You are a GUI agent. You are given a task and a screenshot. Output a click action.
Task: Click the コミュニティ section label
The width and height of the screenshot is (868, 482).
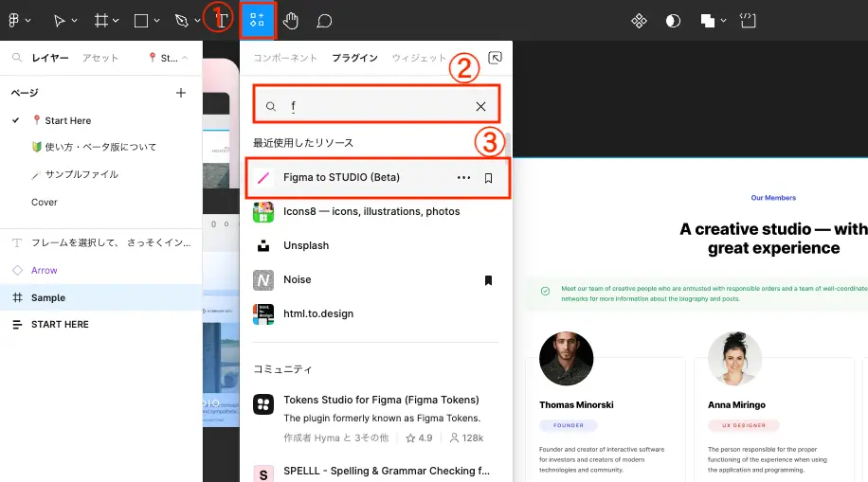click(283, 369)
